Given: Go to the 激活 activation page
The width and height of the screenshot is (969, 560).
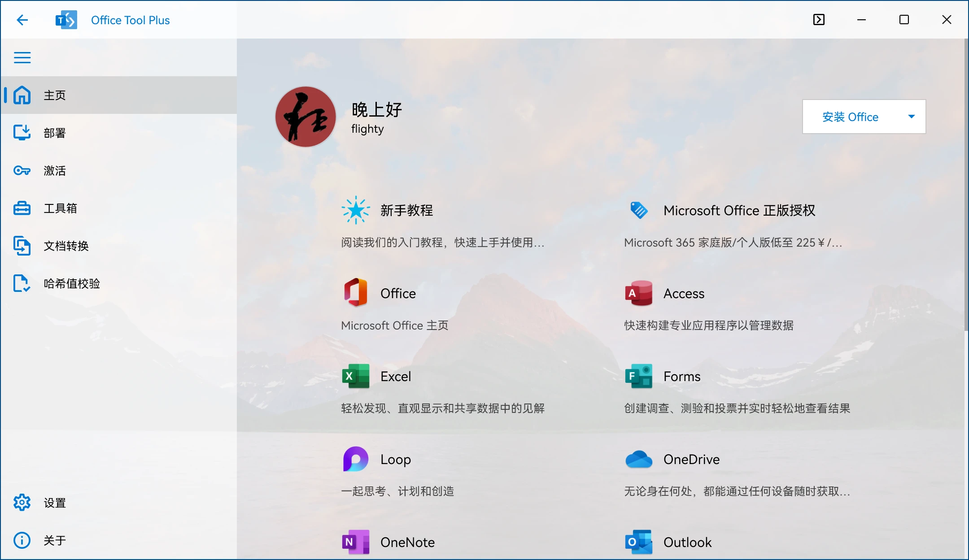Looking at the screenshot, I should coord(54,170).
